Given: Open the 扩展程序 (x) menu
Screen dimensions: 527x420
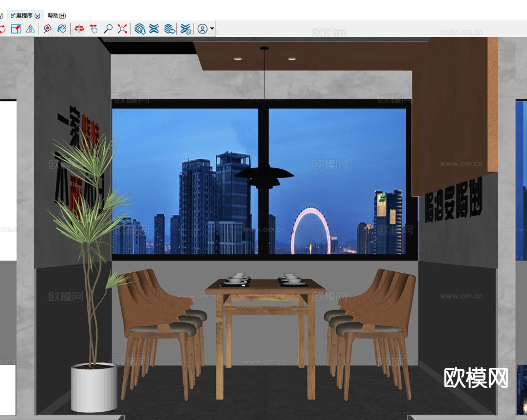Looking at the screenshot, I should click(x=25, y=15).
